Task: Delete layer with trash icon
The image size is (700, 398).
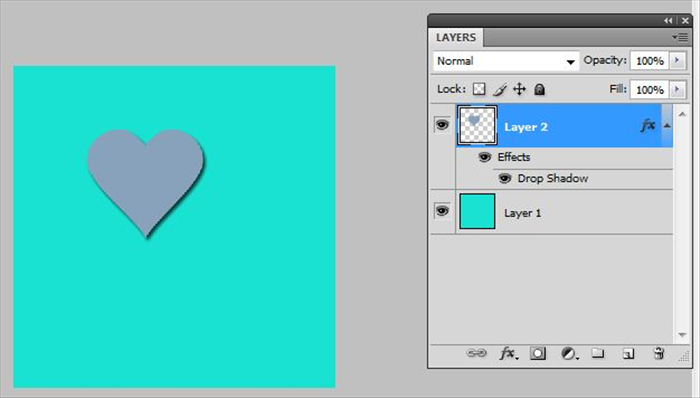Action: point(659,353)
